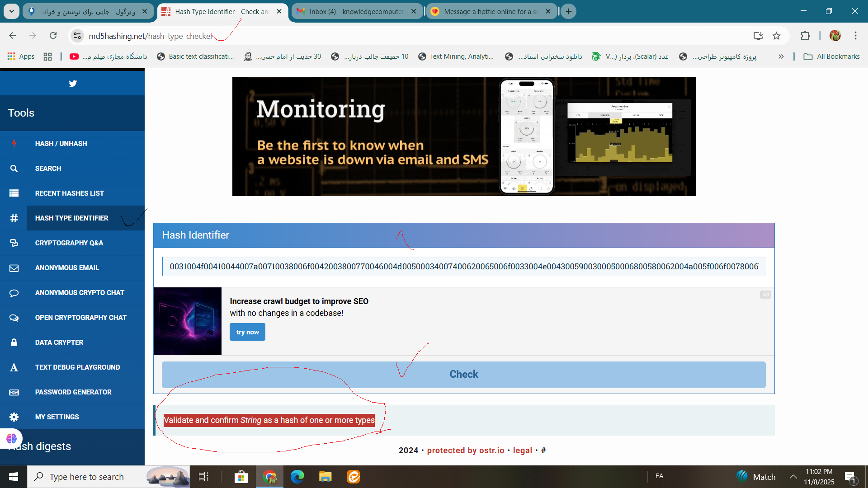Click the Twitter bird icon in sidebar
The image size is (868, 488).
pos(72,84)
